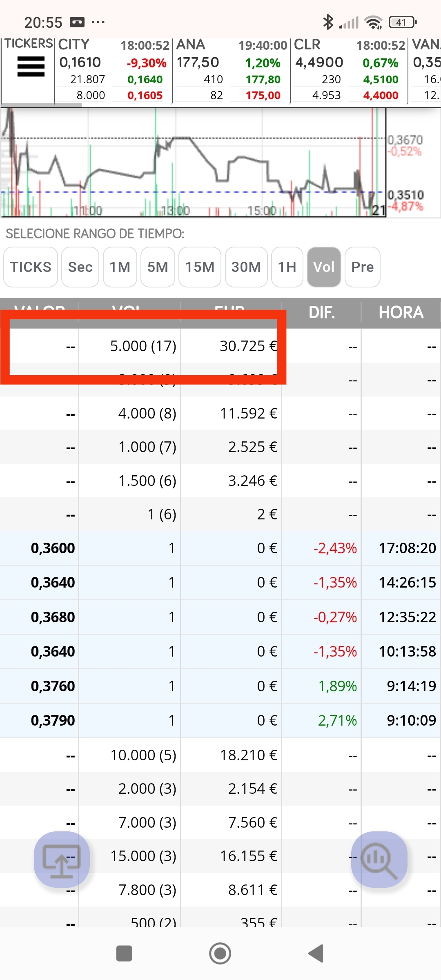Tap the chart search floating button
Viewport: 441px width, 980px height.
coord(379,859)
